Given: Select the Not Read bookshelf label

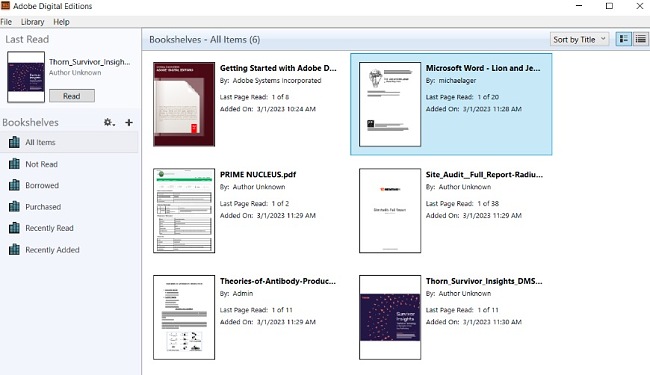Looking at the screenshot, I should click(x=41, y=164).
